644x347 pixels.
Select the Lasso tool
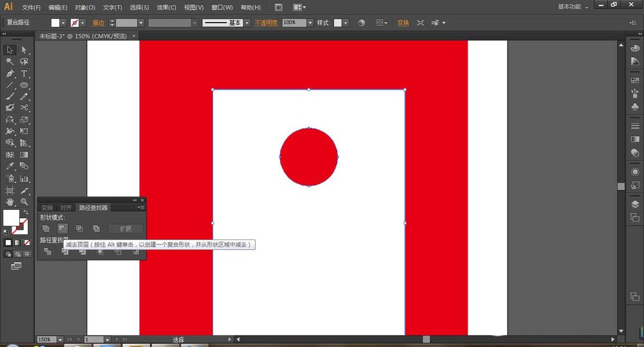[x=24, y=62]
